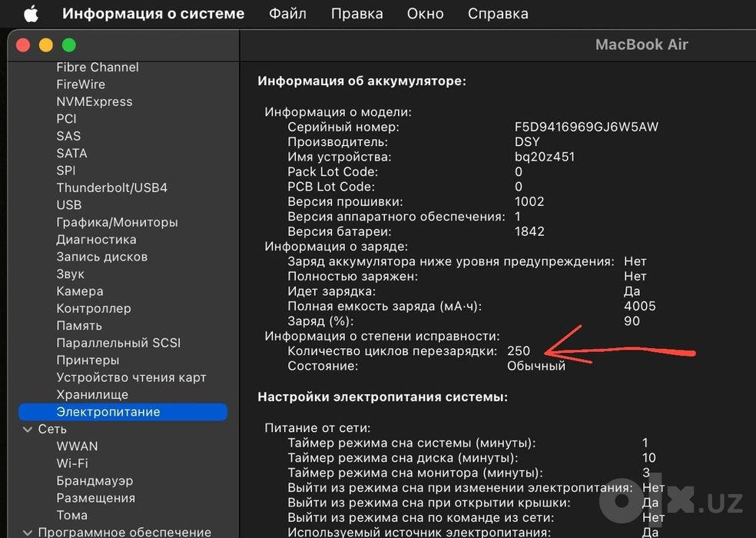Viewport: 756px width, 538px height.
Task: Collapse the Сеть section chevron
Action: [x=28, y=430]
